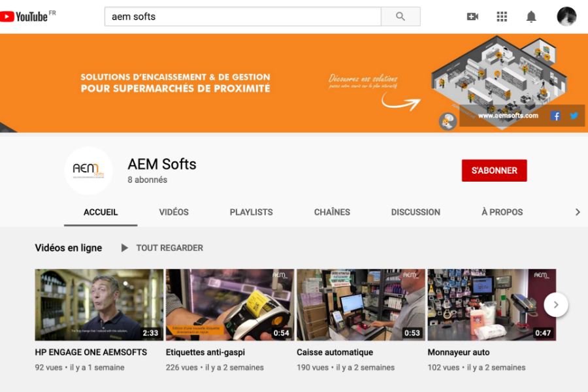The height and width of the screenshot is (392, 588).
Task: Click the search magnifier button
Action: click(400, 16)
